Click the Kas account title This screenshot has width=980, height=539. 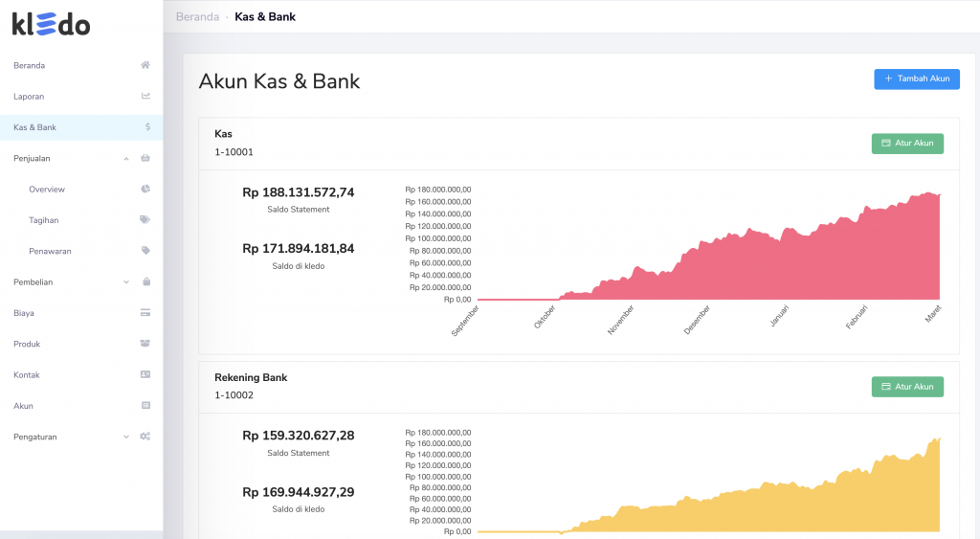223,134
